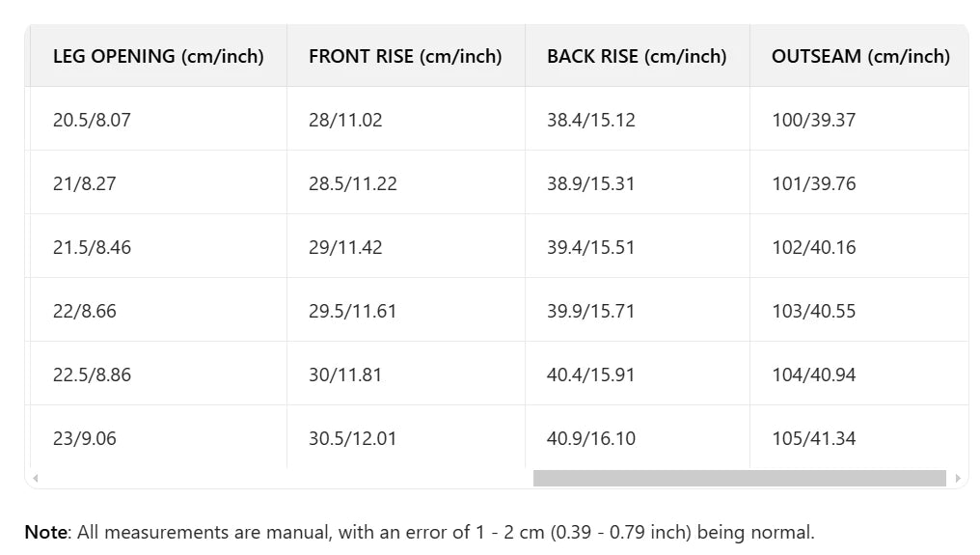Click the horizontal scrollbar thumb
This screenshot has width=980, height=555.
(x=739, y=479)
